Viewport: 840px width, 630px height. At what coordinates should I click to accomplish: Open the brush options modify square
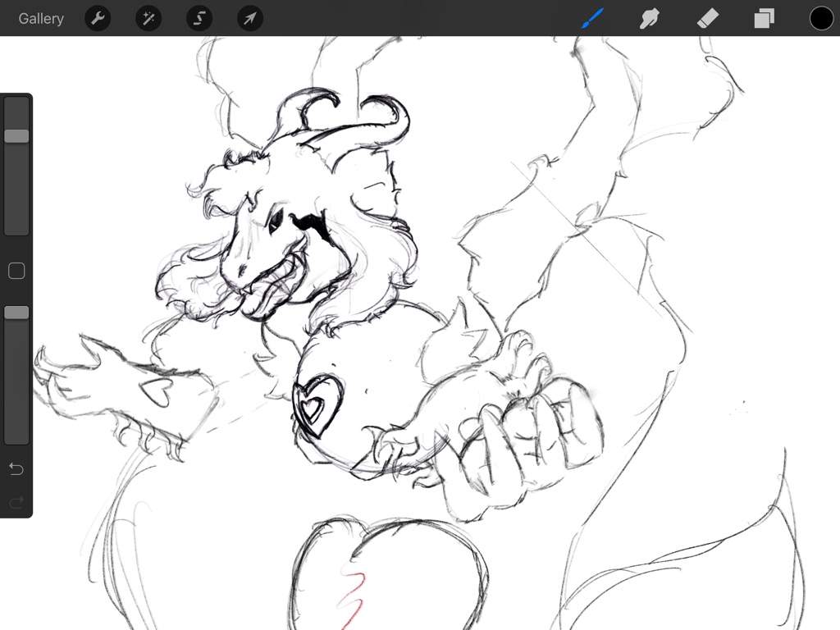16,271
